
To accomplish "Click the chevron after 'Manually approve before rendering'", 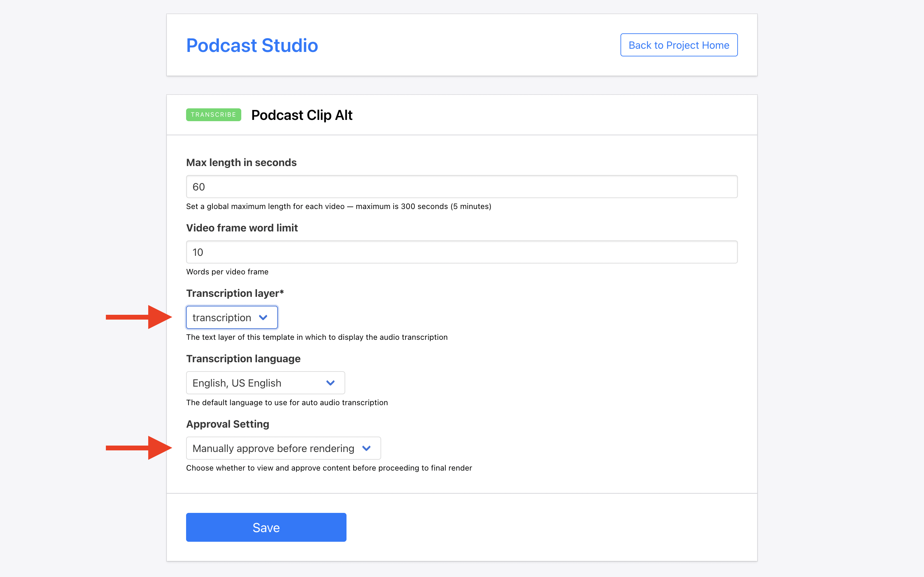I will click(x=366, y=448).
